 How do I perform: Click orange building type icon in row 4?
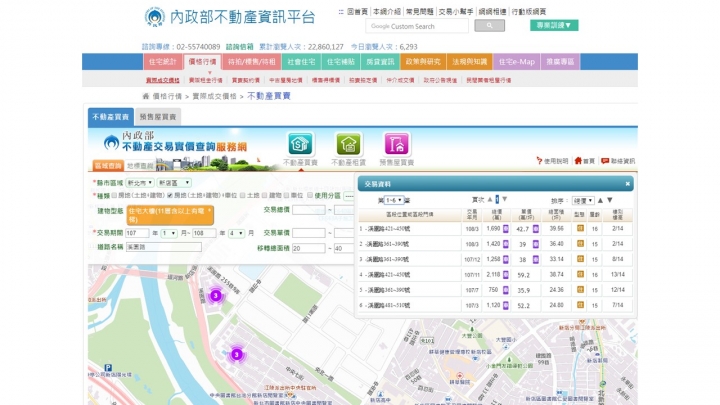pyautogui.click(x=580, y=274)
